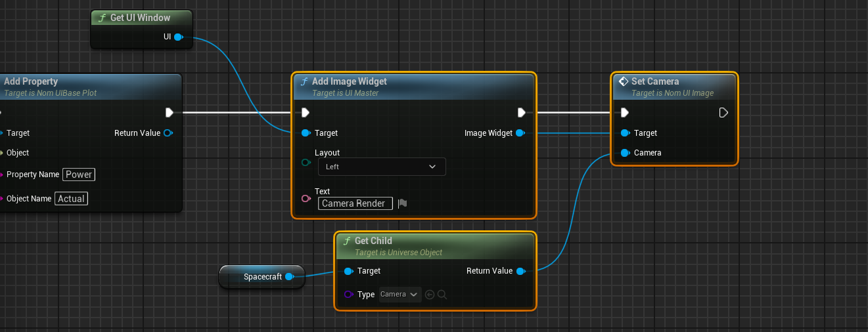Click the Set Camera execution output pin
This screenshot has width=868, height=332.
[723, 113]
